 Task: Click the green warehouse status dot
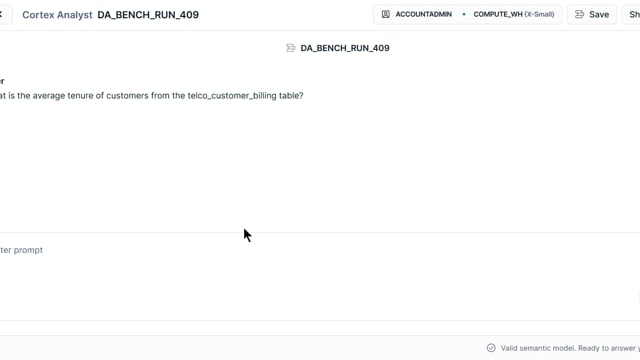click(x=464, y=14)
